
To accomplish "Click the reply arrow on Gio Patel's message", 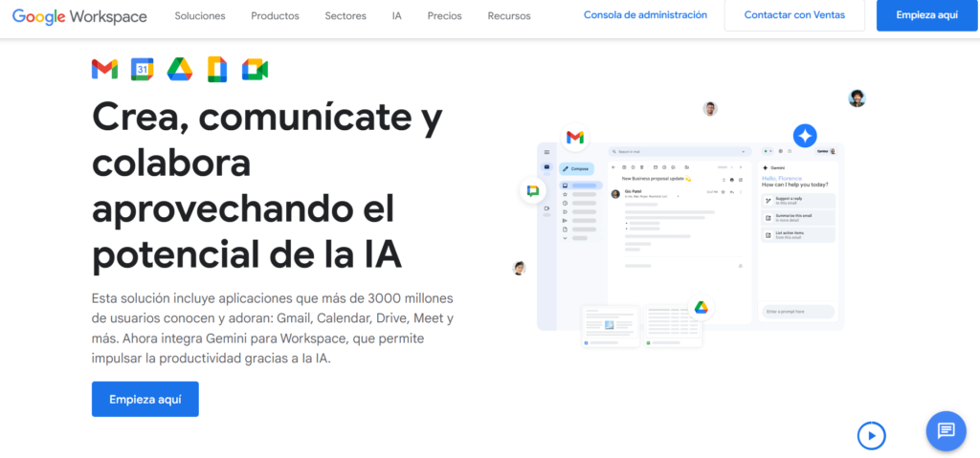I will 732,192.
